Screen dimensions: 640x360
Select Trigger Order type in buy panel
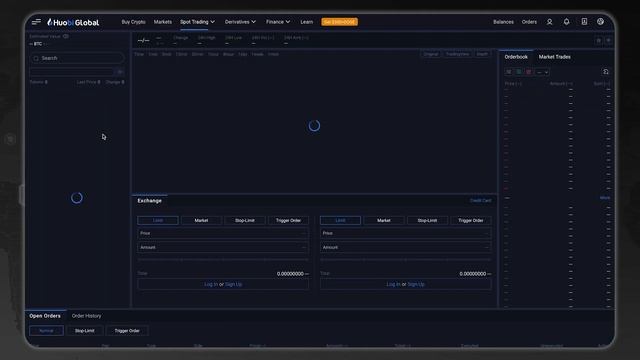point(288,220)
